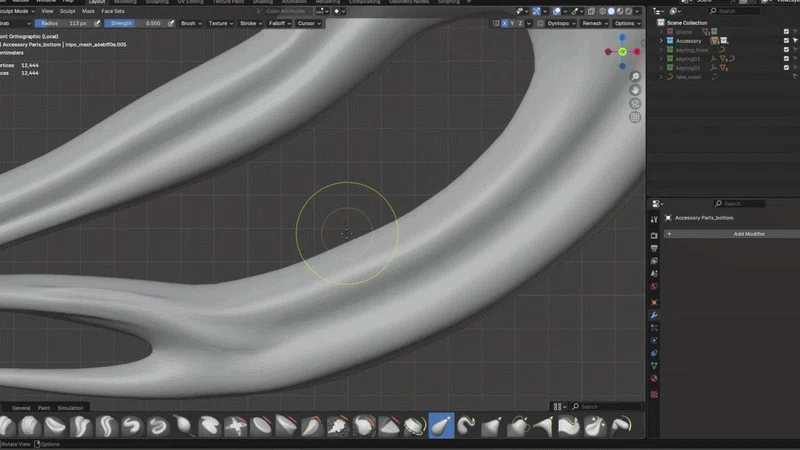
Task: Uncheck the keyring01 collection checkbox
Action: click(x=786, y=59)
